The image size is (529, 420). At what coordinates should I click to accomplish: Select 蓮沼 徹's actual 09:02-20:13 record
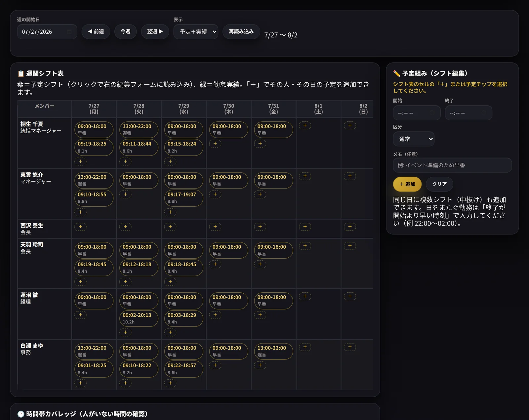139,318
